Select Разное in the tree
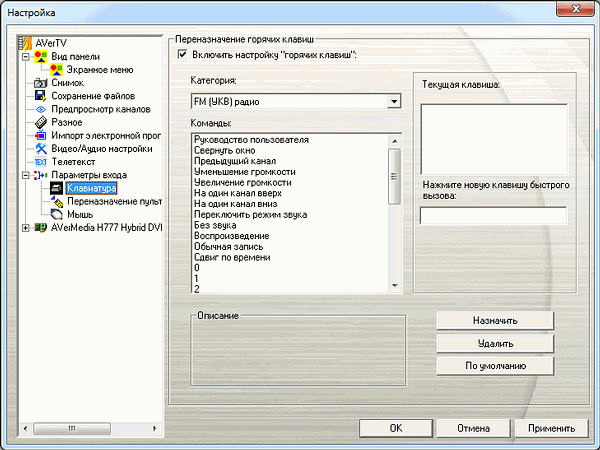This screenshot has width=600, height=450. [x=67, y=122]
